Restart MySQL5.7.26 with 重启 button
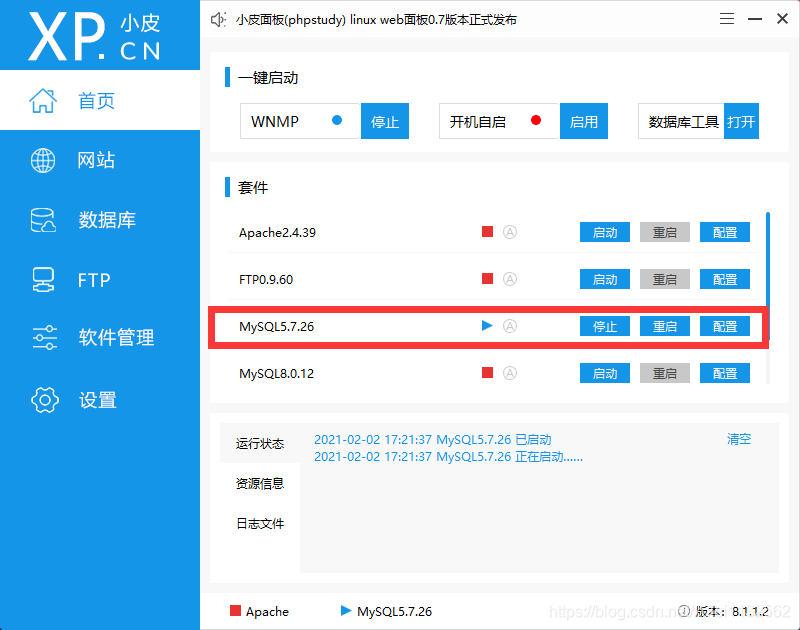 (665, 326)
